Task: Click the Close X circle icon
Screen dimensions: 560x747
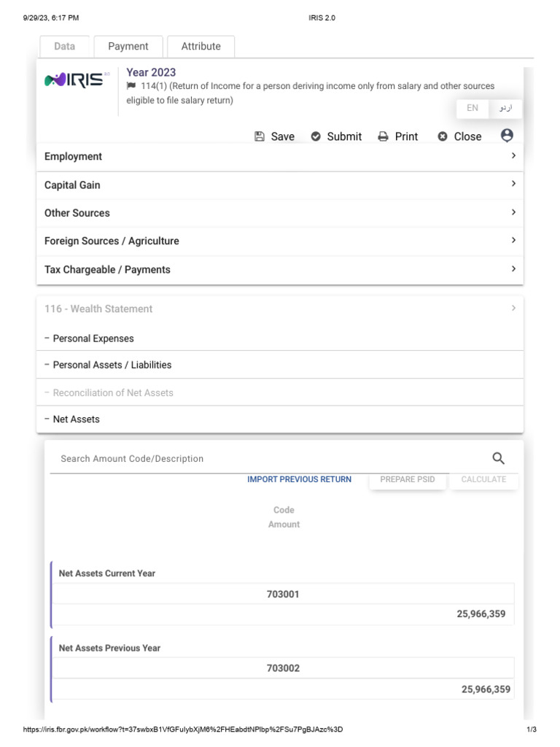Action: point(443,136)
